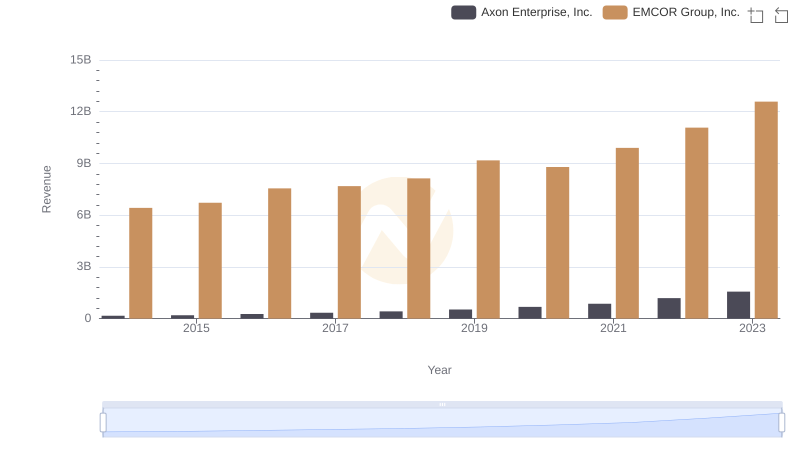
Task: Click the EMCOR bar for 2016
Action: point(280,253)
